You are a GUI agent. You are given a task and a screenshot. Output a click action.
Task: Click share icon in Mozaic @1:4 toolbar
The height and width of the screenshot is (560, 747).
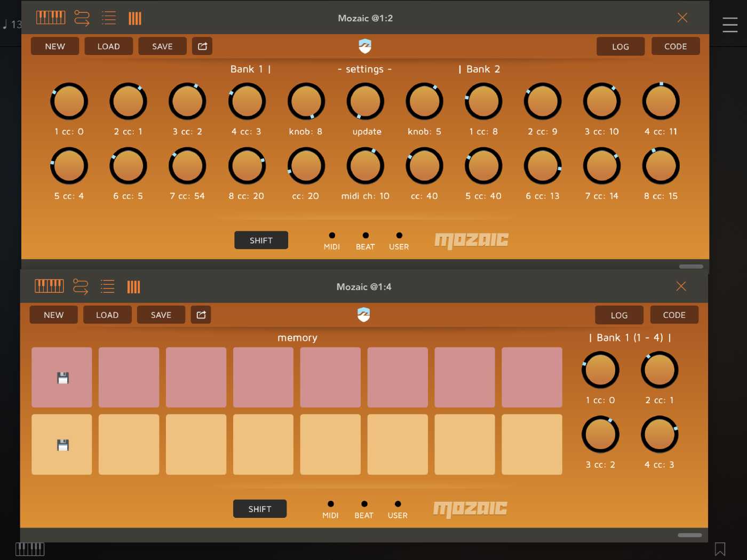coord(201,315)
